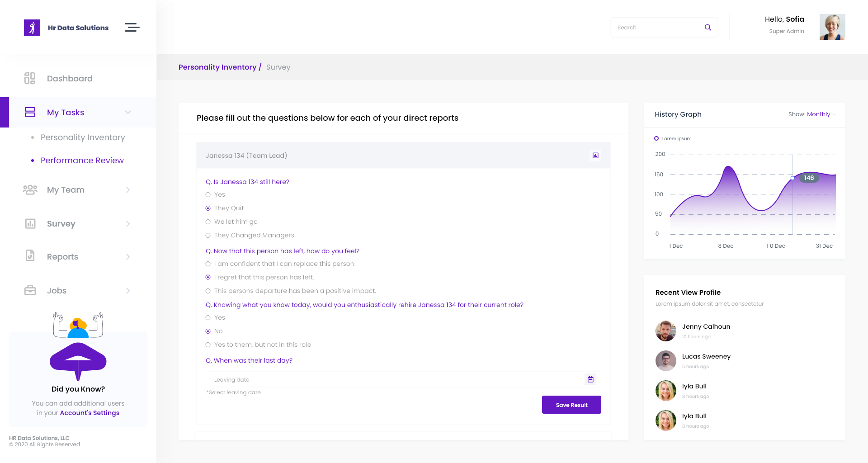Open the calendar date picker icon
This screenshot has width=868, height=463.
click(x=590, y=379)
